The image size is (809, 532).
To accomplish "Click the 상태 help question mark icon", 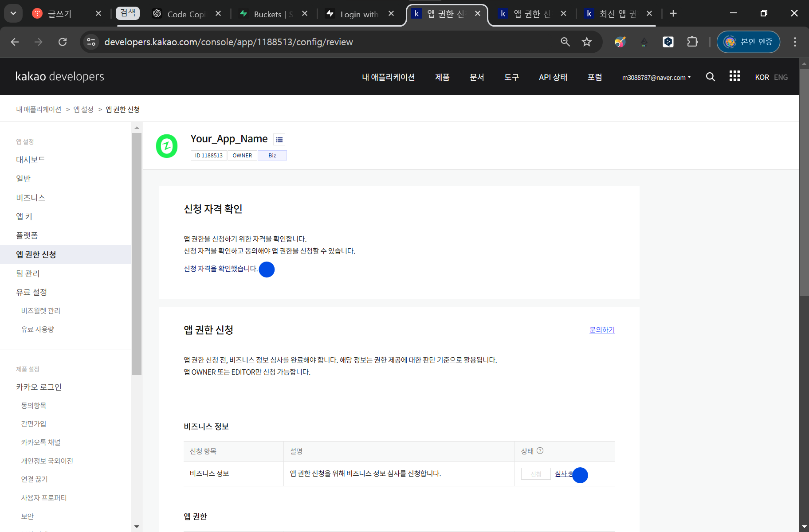I will [540, 451].
